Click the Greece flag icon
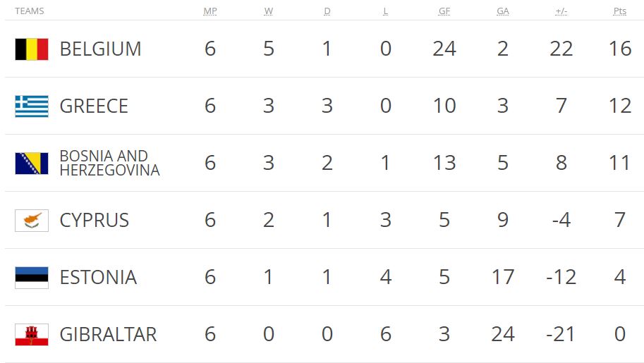644x363 pixels. pyautogui.click(x=32, y=106)
